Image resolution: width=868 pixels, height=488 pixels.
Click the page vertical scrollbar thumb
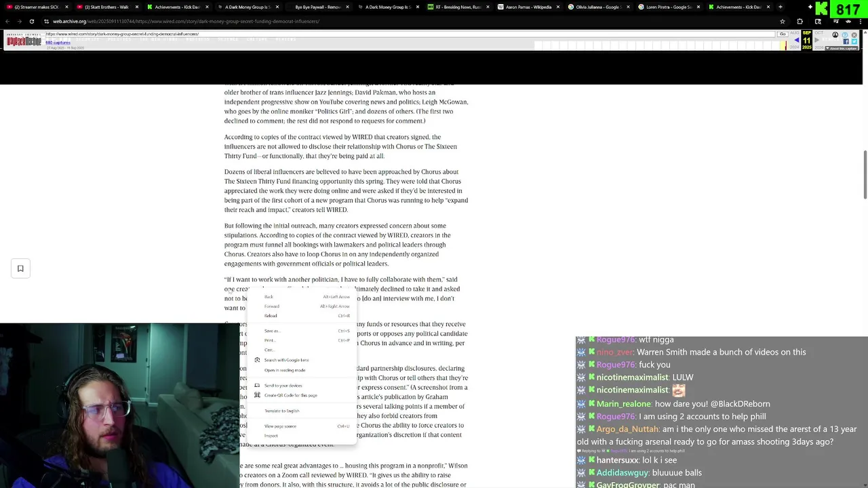coord(865,175)
